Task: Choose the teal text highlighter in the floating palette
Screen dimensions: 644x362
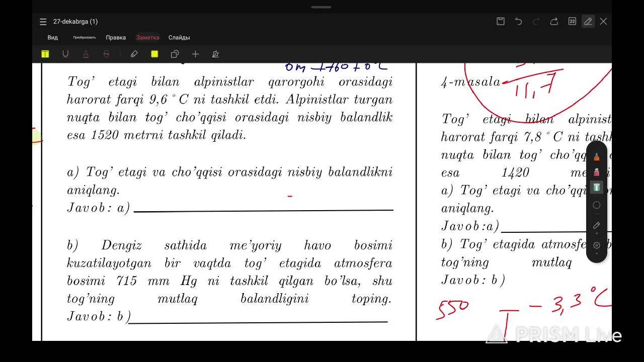Action: click(597, 187)
